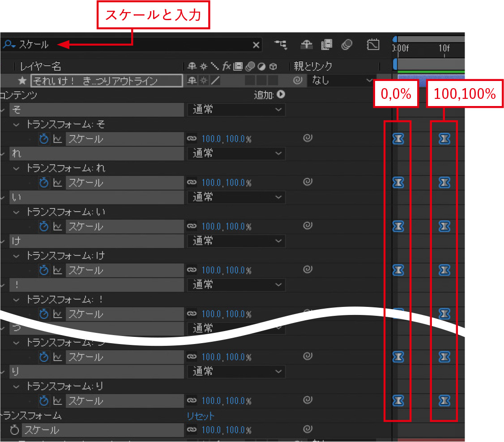Select the 10f keyframe on け scale
Viewport: 504px width, 442px height.
coord(444,270)
